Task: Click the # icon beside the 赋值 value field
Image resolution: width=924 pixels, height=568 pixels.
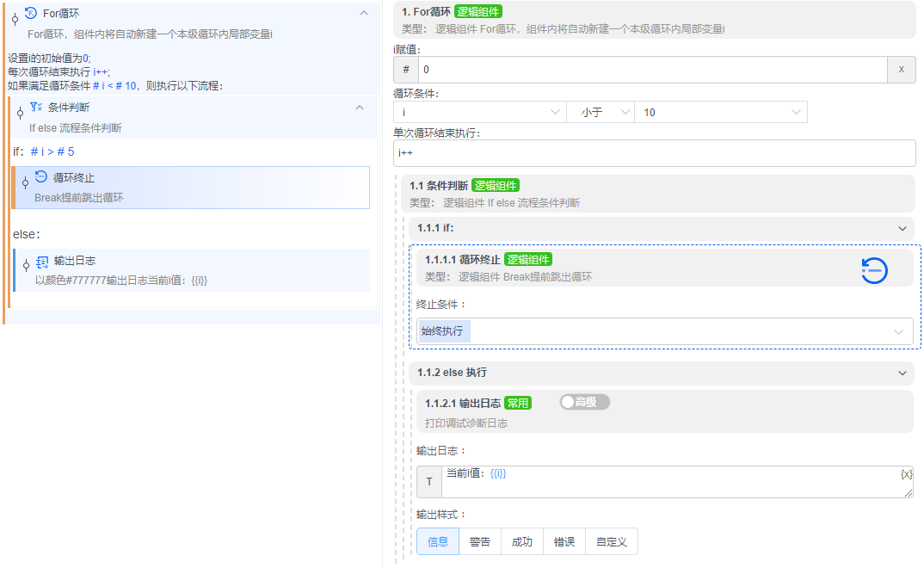Action: tap(404, 69)
